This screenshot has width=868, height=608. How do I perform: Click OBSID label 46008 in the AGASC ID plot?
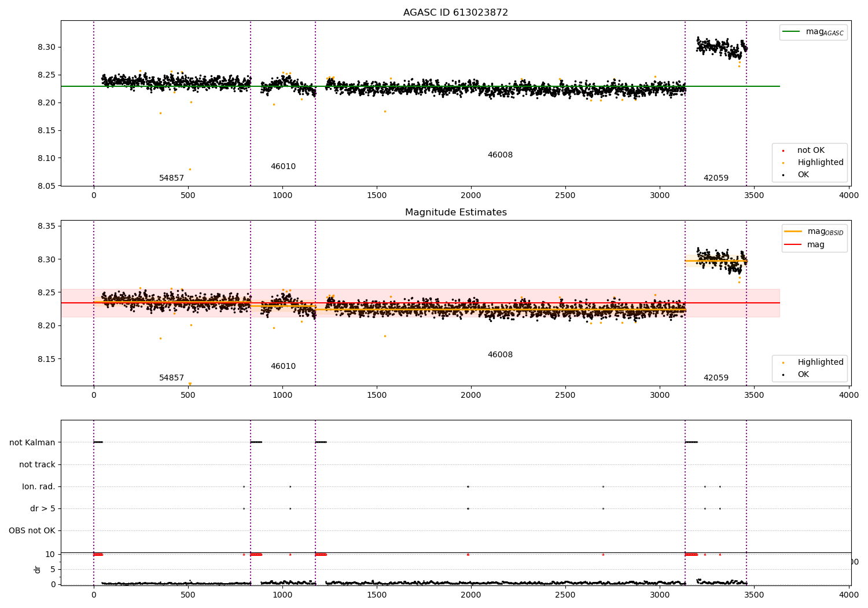tap(500, 155)
